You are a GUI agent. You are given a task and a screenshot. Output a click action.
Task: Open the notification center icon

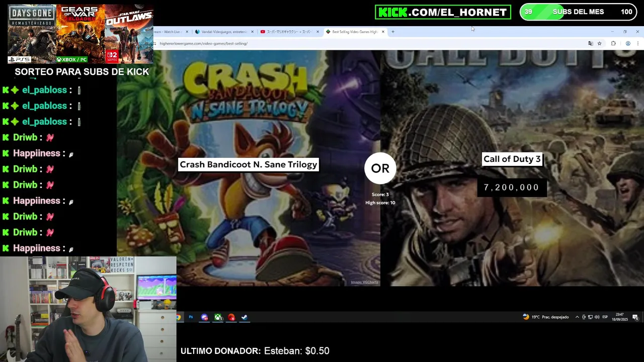(x=635, y=317)
